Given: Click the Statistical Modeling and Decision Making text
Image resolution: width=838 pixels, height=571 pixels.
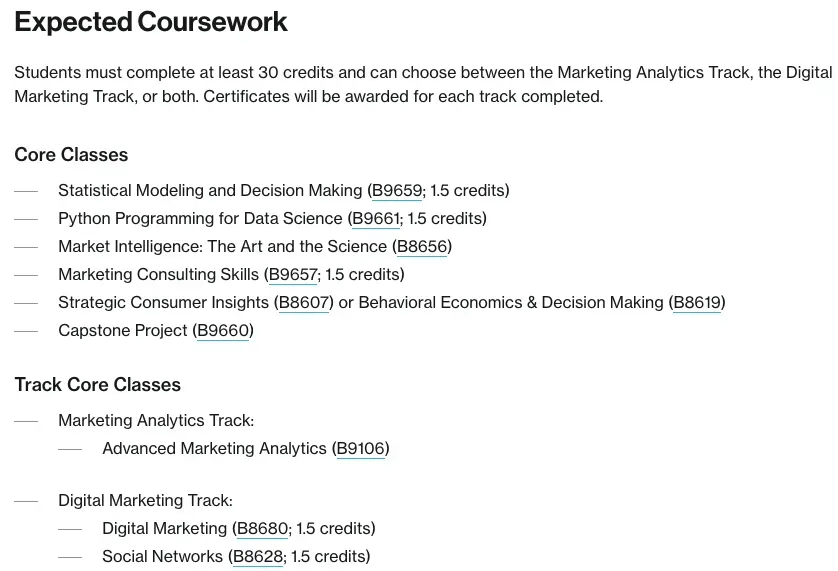Looking at the screenshot, I should tap(210, 190).
